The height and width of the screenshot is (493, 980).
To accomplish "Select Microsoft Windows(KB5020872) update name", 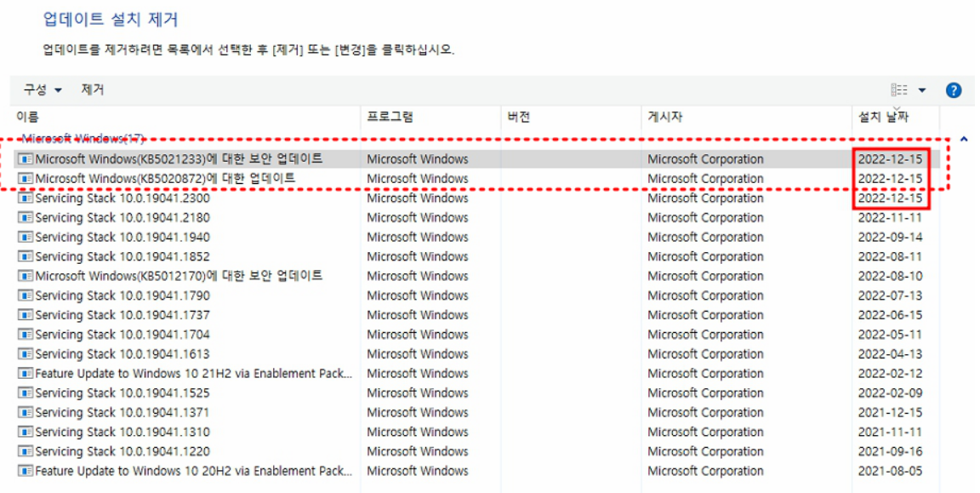I will [x=165, y=178].
